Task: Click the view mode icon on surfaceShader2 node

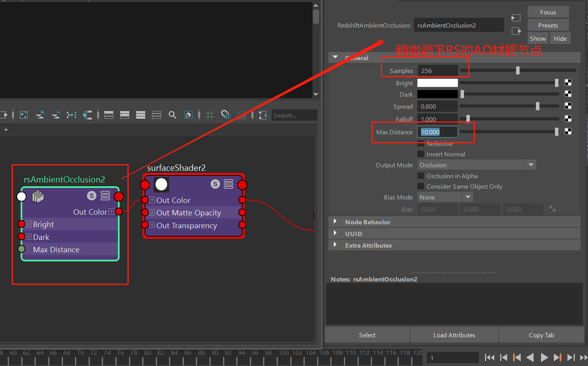Action: pos(229,184)
